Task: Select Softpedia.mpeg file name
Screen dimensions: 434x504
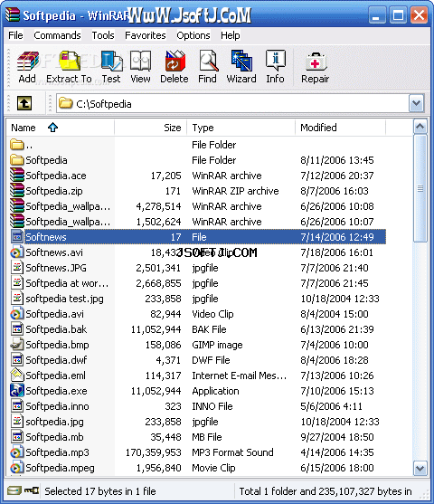Action: coord(60,468)
